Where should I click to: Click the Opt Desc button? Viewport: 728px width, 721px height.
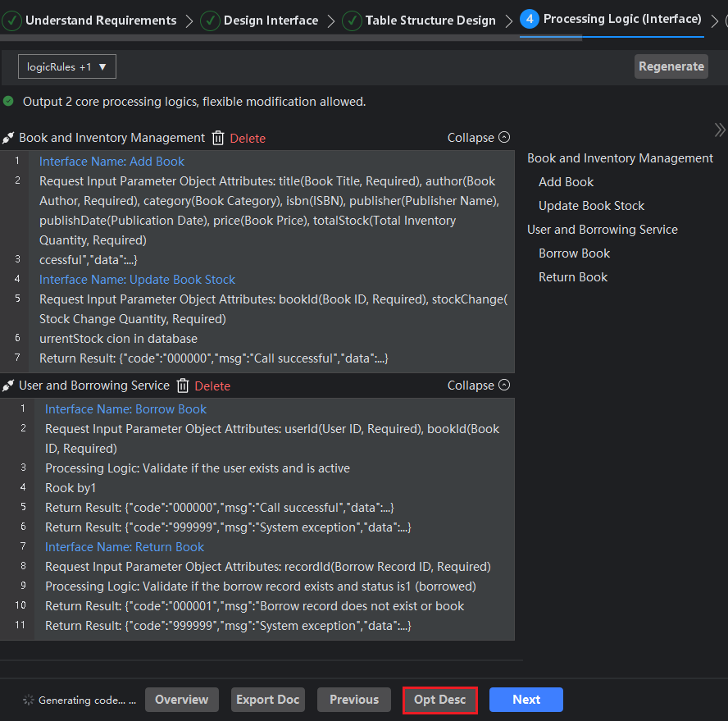click(x=439, y=700)
